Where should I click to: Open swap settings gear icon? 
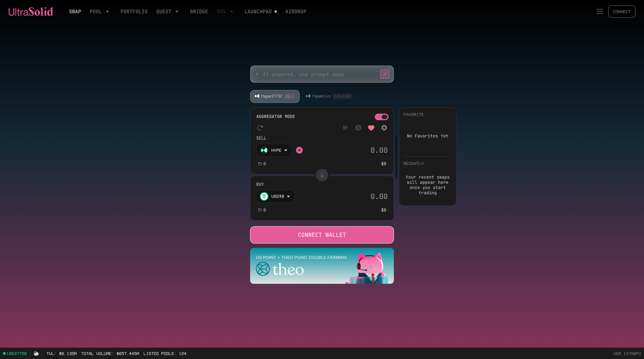384,128
